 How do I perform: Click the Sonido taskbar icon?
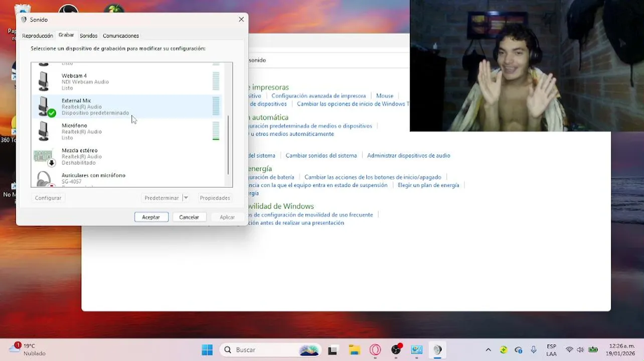[437, 350]
